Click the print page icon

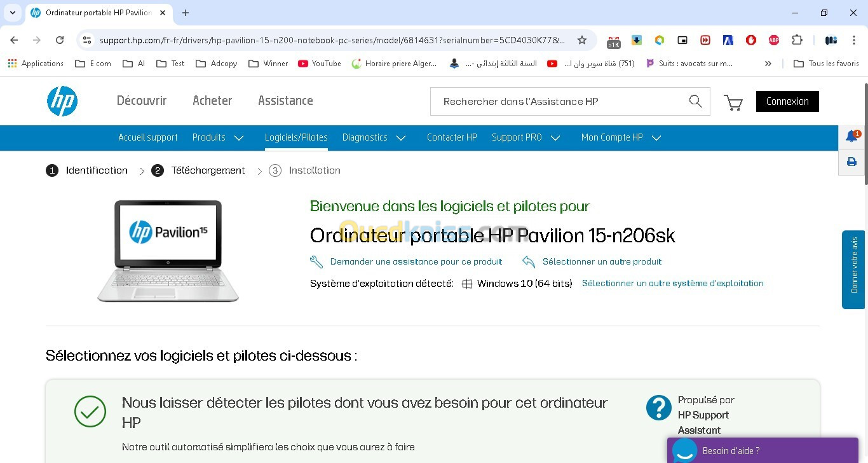pyautogui.click(x=851, y=162)
